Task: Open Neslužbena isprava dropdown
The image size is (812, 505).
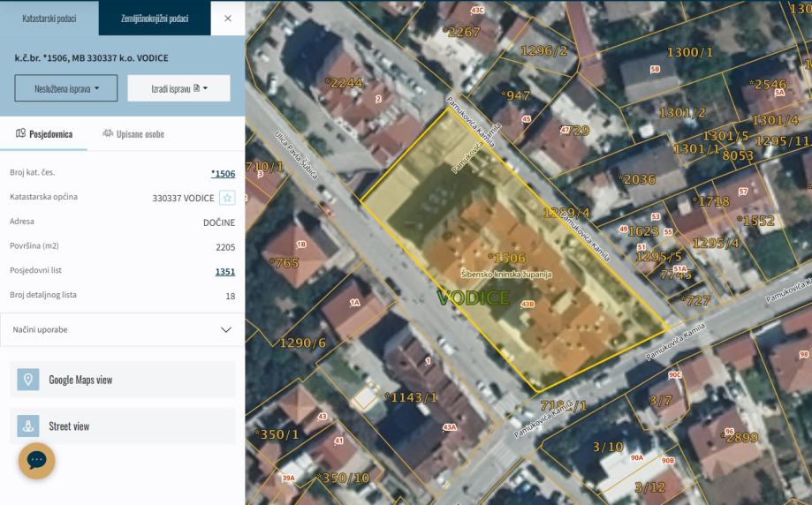Action: click(x=66, y=88)
